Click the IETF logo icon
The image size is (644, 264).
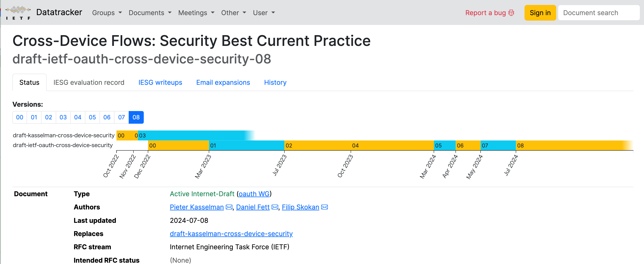coord(18,13)
